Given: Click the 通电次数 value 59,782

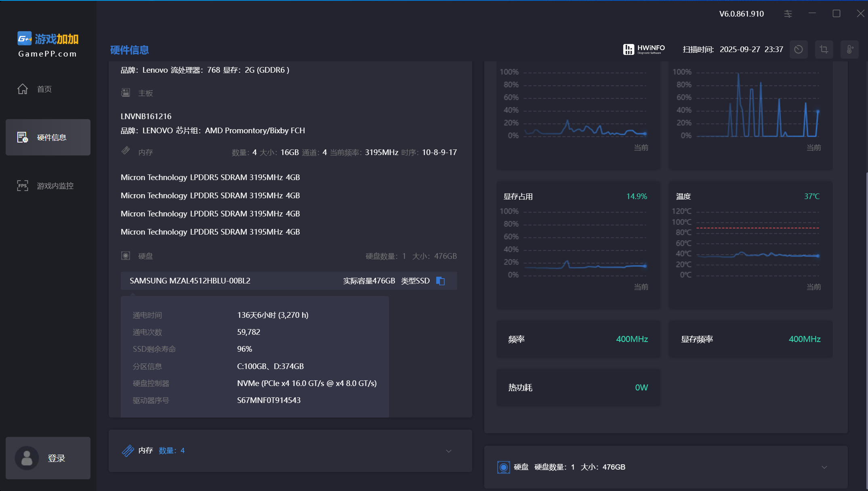Looking at the screenshot, I should pos(248,332).
